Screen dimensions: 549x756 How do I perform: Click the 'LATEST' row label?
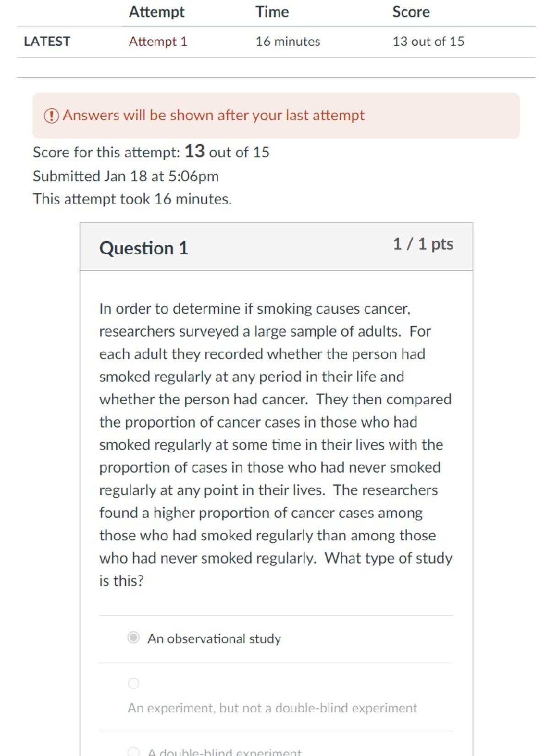click(47, 42)
